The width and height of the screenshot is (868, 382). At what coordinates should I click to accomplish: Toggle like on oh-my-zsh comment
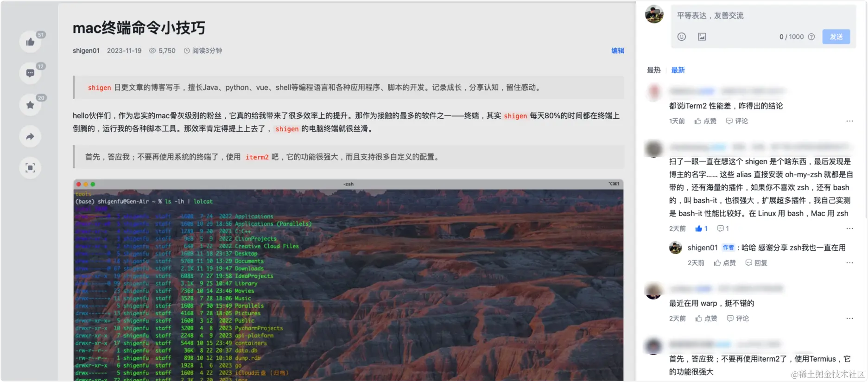(701, 229)
